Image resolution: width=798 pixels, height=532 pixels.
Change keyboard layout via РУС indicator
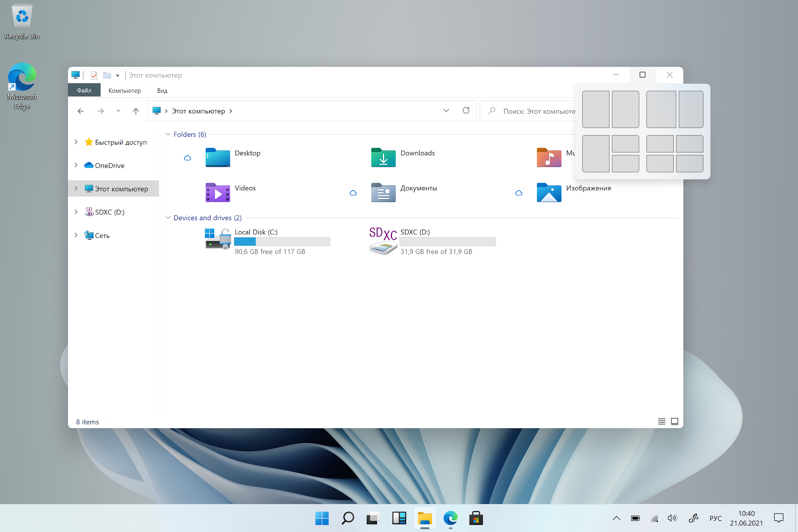(715, 518)
